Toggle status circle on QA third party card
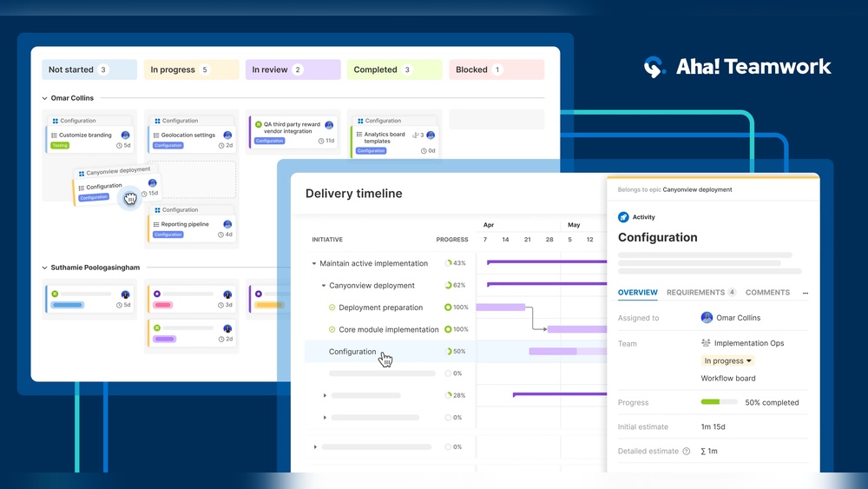The width and height of the screenshot is (868, 489). [258, 124]
